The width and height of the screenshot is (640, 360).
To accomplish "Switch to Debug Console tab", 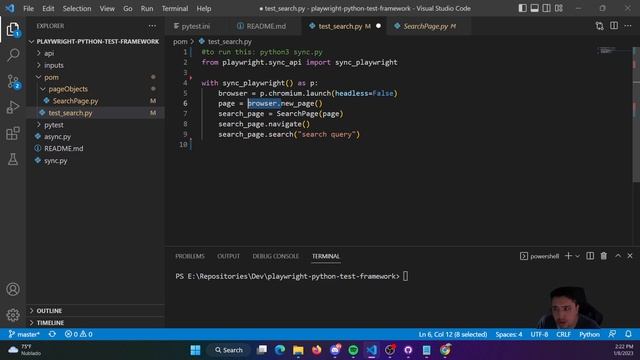I will 276,256.
